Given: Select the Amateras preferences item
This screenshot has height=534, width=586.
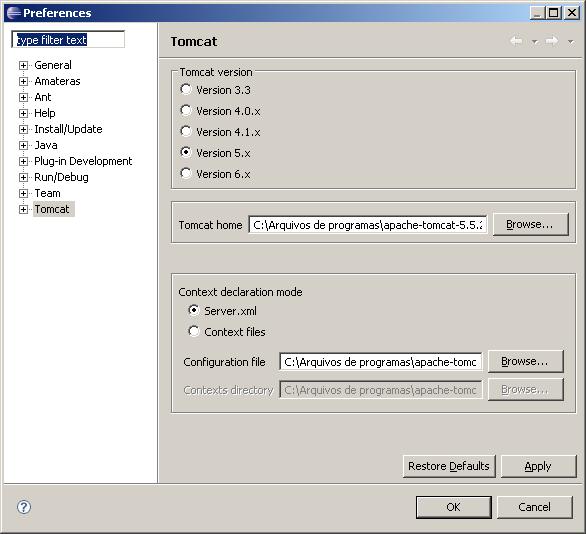Looking at the screenshot, I should click(57, 81).
